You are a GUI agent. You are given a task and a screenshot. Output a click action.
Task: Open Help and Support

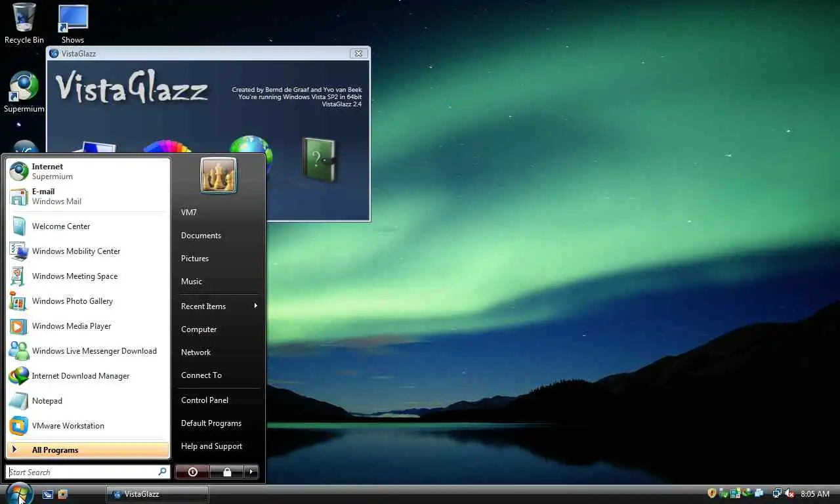tap(219, 446)
